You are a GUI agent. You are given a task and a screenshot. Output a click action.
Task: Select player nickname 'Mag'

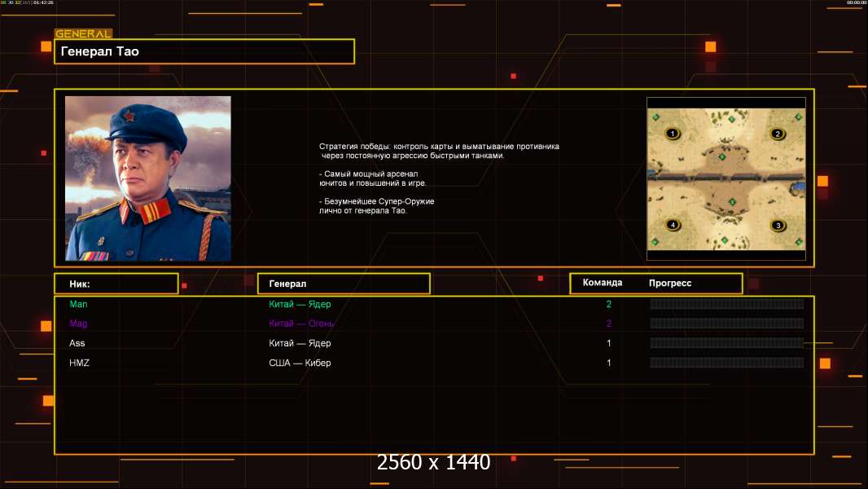[x=78, y=324]
